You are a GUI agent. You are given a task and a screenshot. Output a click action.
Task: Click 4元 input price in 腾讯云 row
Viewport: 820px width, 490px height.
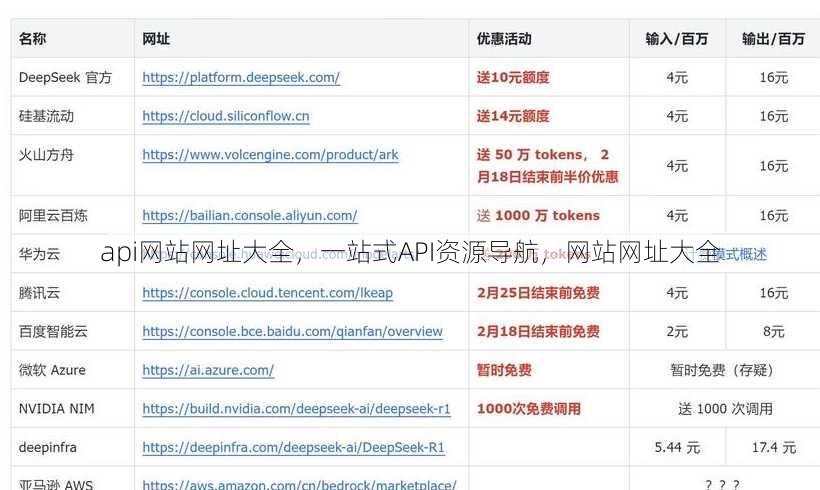[677, 293]
